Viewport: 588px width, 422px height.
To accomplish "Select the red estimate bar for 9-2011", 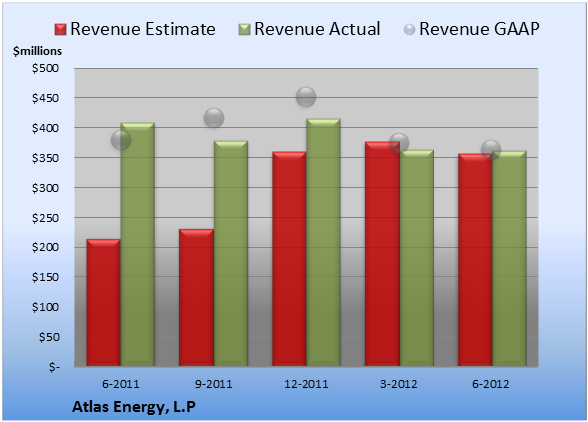I will pos(196,297).
